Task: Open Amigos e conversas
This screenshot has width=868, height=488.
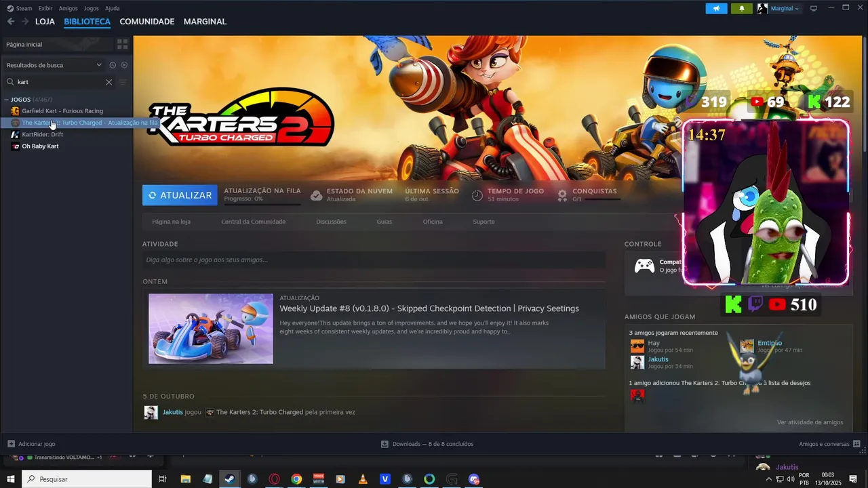Action: tap(829, 444)
